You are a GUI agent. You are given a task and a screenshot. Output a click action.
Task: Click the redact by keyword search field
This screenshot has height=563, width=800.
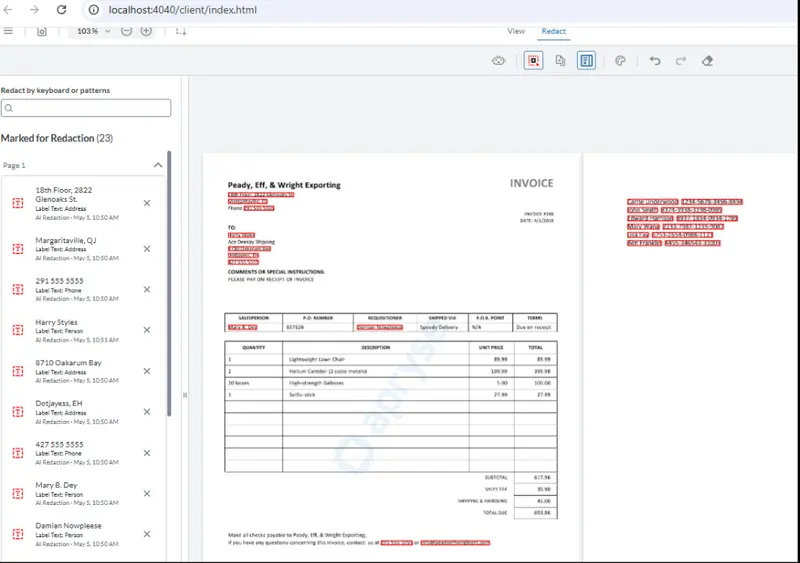pyautogui.click(x=86, y=108)
